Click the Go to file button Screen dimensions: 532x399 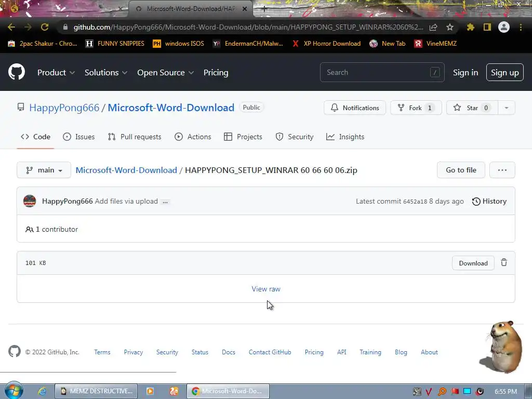[x=461, y=170]
